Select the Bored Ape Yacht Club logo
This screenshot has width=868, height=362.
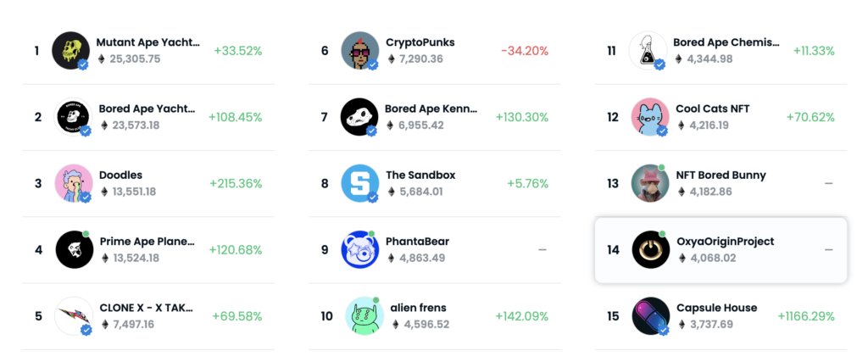click(73, 117)
